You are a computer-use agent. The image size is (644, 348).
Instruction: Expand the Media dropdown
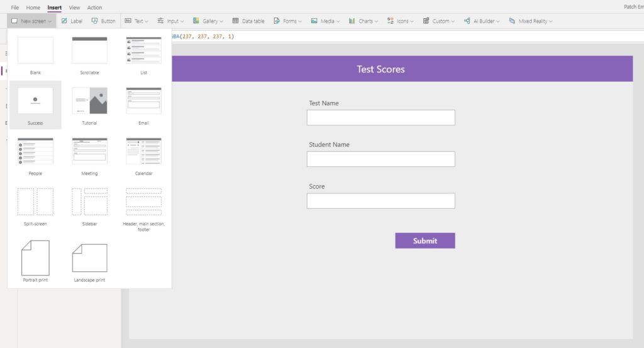325,21
